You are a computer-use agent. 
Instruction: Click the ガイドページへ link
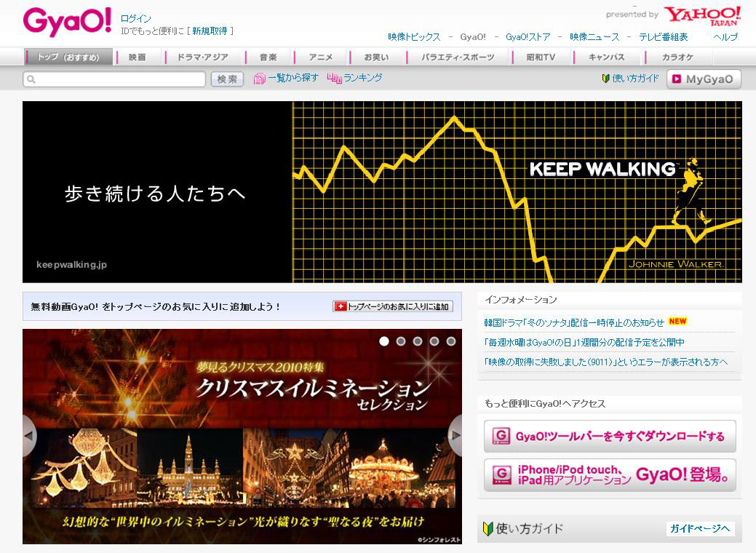[700, 529]
